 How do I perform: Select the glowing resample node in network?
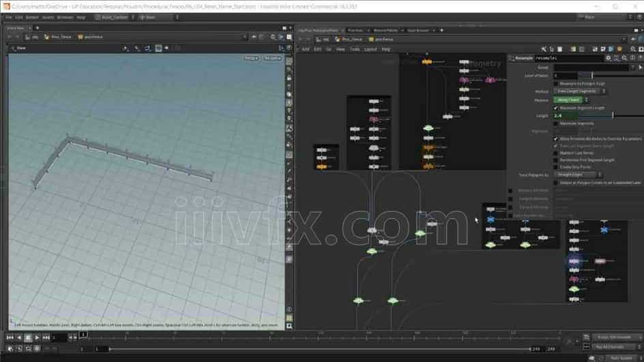pyautogui.click(x=574, y=261)
